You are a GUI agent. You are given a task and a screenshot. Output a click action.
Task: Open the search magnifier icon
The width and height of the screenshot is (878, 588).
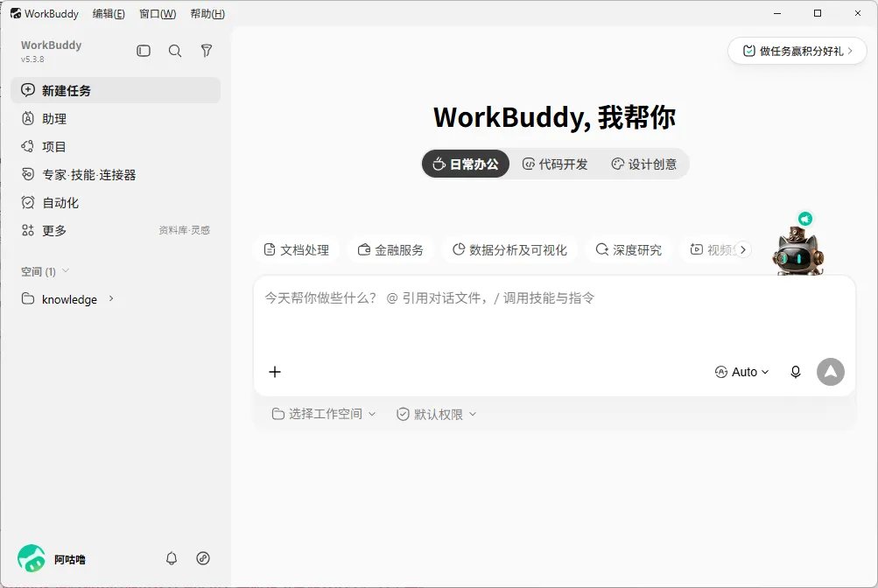175,51
